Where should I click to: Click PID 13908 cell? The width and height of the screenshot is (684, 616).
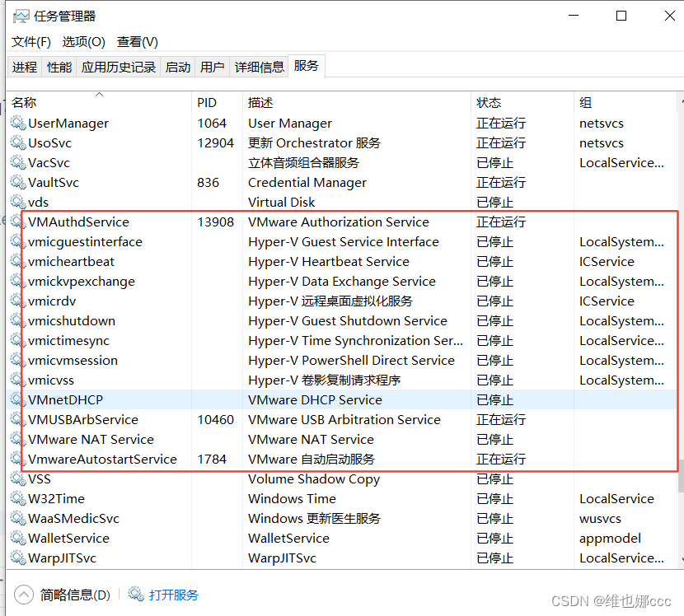click(x=215, y=222)
